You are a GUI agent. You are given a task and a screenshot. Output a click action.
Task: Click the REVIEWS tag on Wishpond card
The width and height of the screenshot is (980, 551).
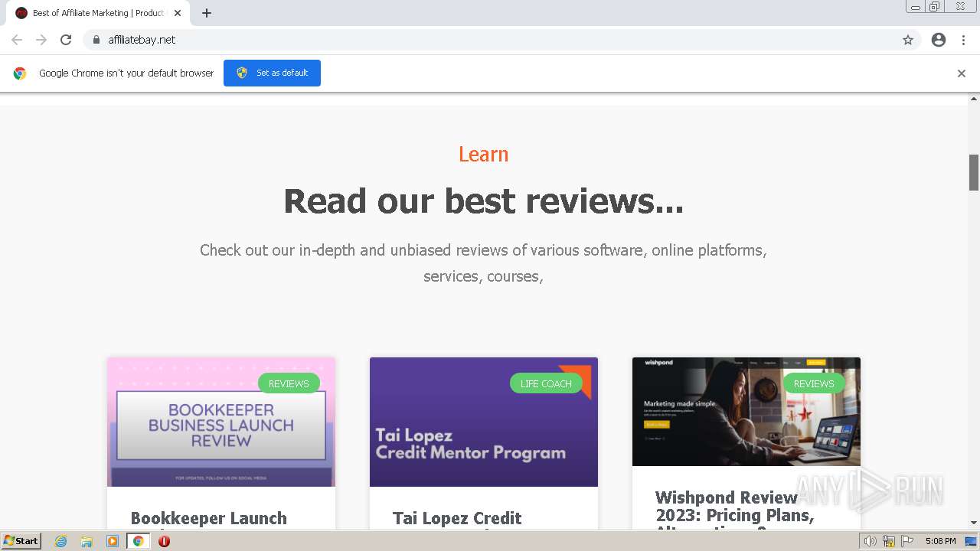coord(814,383)
